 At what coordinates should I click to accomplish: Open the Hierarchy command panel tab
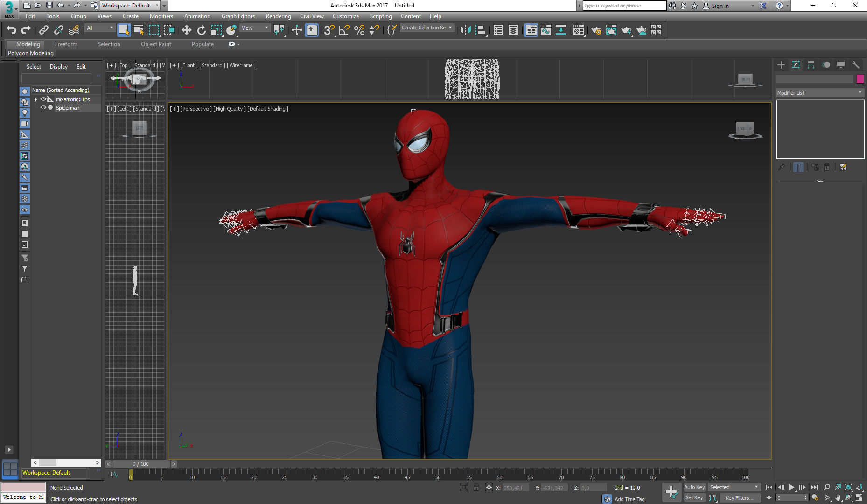click(811, 65)
